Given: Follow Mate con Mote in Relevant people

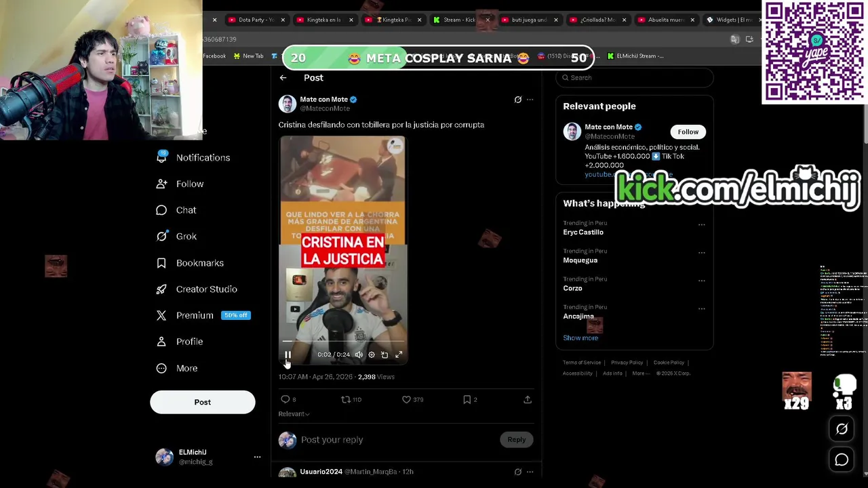Looking at the screenshot, I should pos(688,132).
